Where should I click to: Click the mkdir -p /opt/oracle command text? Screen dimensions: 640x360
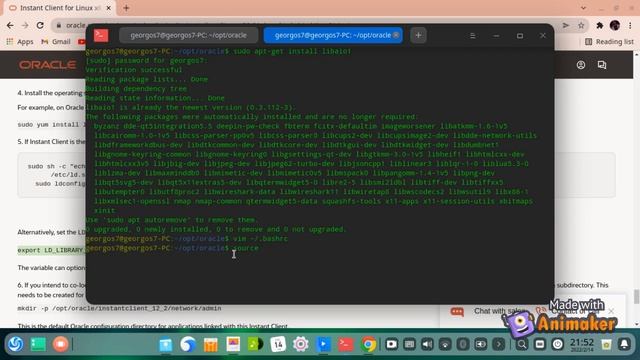click(x=119, y=308)
